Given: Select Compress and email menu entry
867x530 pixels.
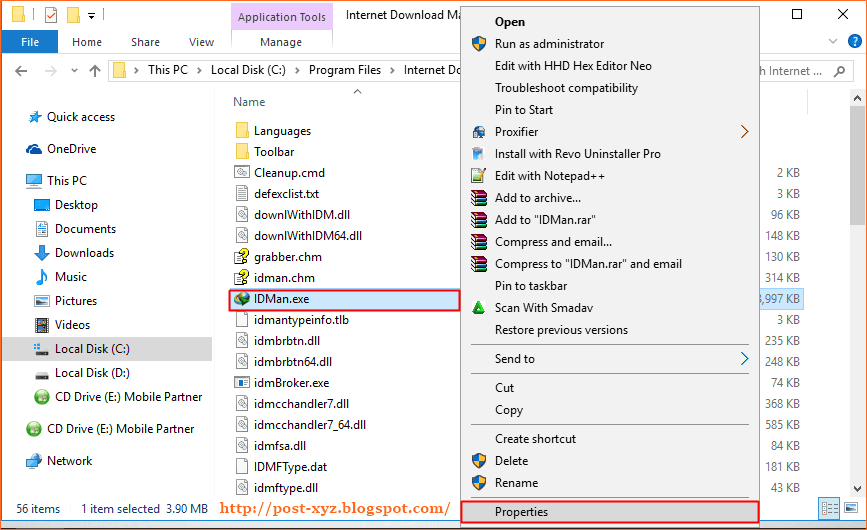Looking at the screenshot, I should (609, 242).
